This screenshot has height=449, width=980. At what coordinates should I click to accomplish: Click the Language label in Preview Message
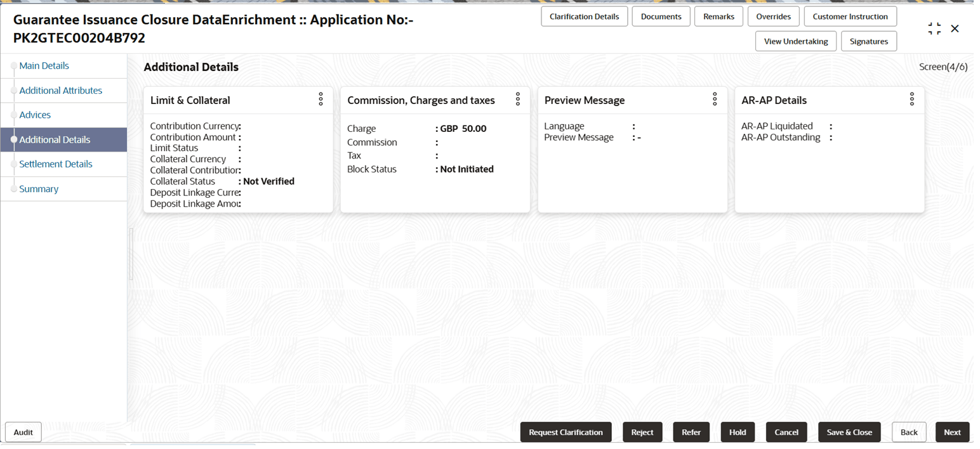click(x=564, y=126)
